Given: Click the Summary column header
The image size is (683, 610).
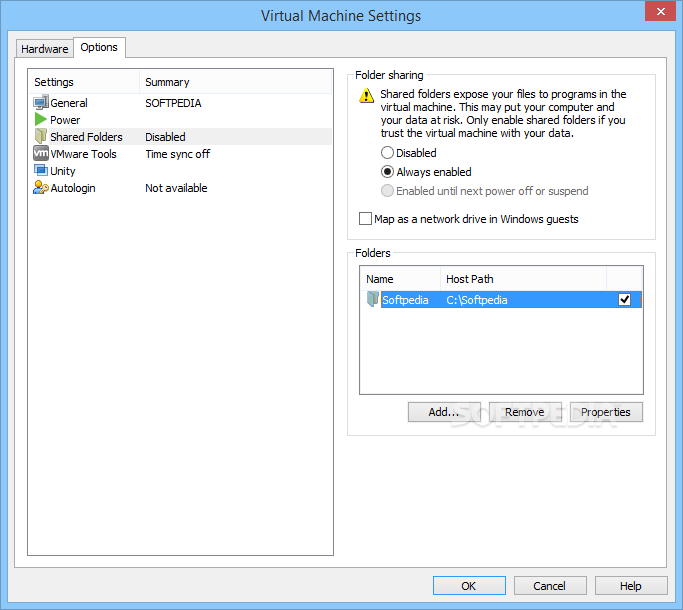Looking at the screenshot, I should click(235, 82).
